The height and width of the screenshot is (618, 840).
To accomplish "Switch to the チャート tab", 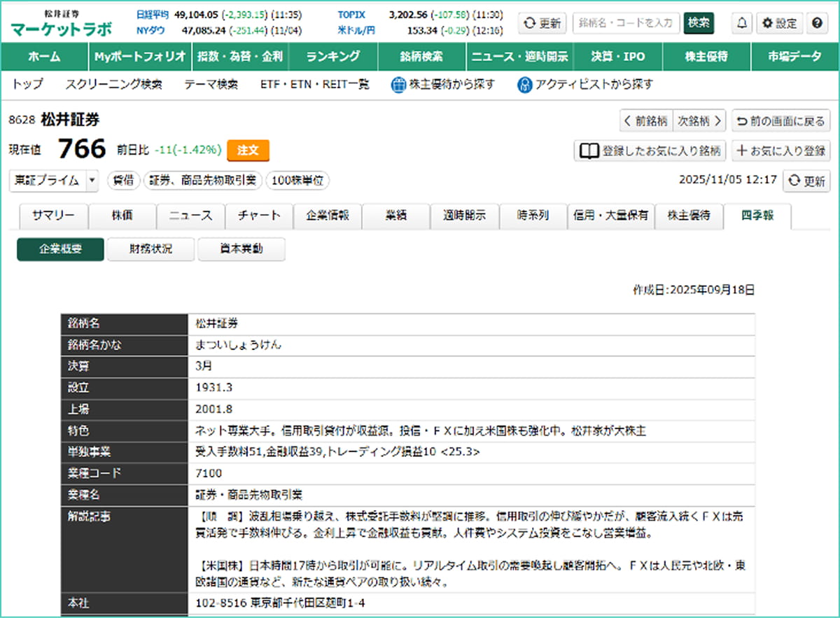I will coord(259,216).
